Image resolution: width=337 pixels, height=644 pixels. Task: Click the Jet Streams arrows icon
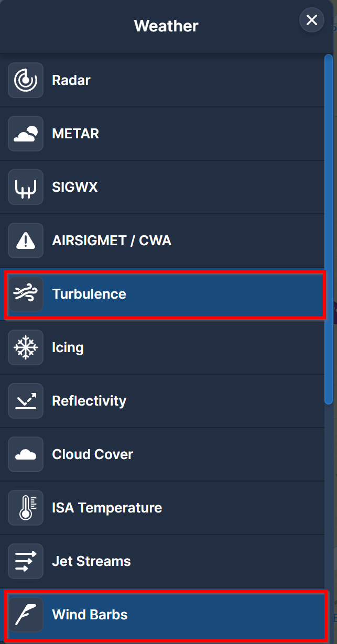pos(26,561)
